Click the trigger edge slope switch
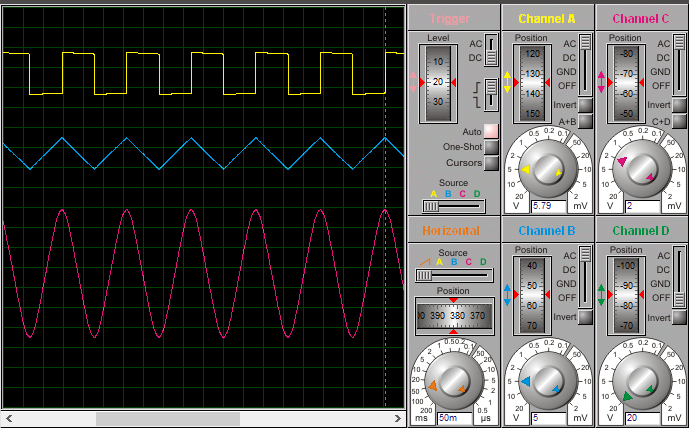The height and width of the screenshot is (428, 689). (x=491, y=94)
